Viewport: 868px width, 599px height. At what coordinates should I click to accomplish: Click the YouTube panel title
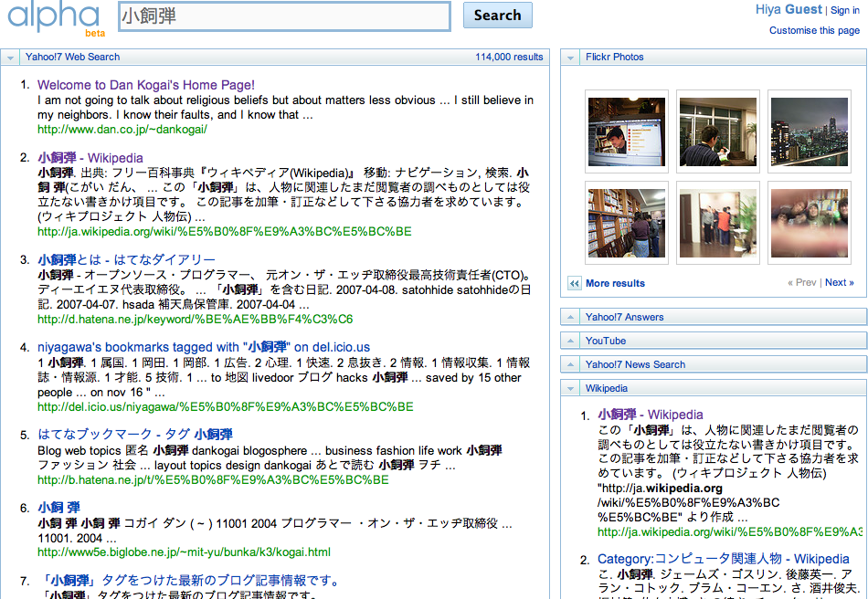click(606, 341)
